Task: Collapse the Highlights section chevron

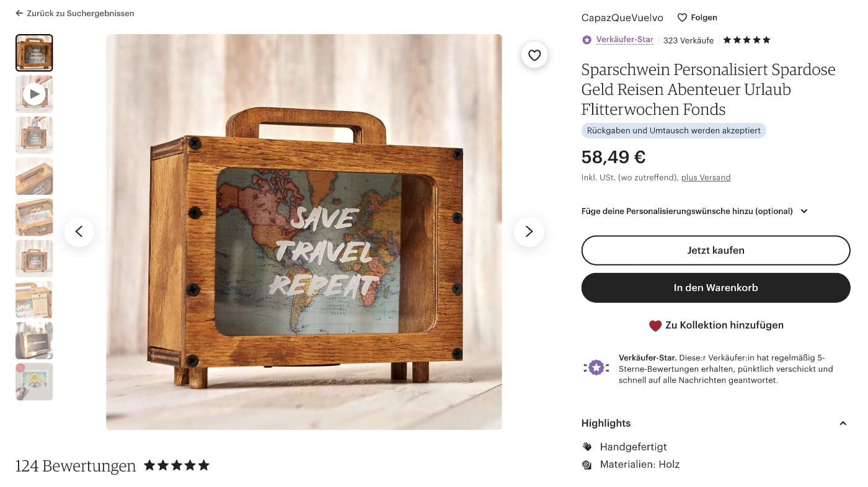Action: click(x=843, y=422)
